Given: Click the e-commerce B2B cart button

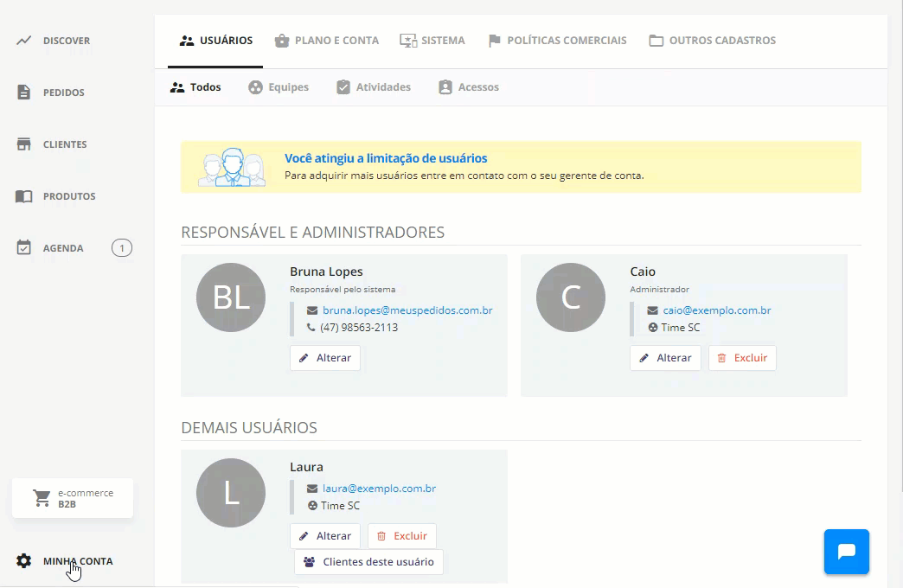Looking at the screenshot, I should tap(73, 498).
